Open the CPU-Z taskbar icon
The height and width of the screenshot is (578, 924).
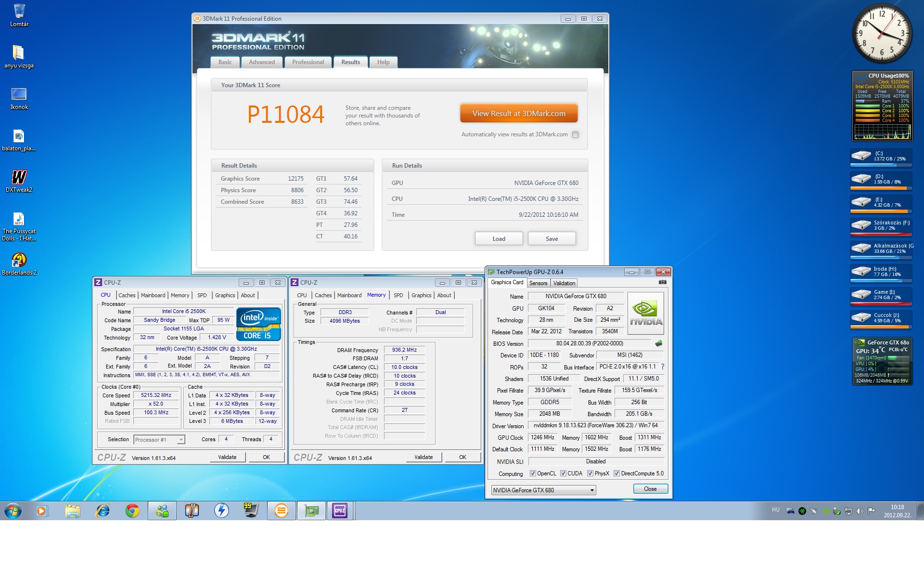340,511
